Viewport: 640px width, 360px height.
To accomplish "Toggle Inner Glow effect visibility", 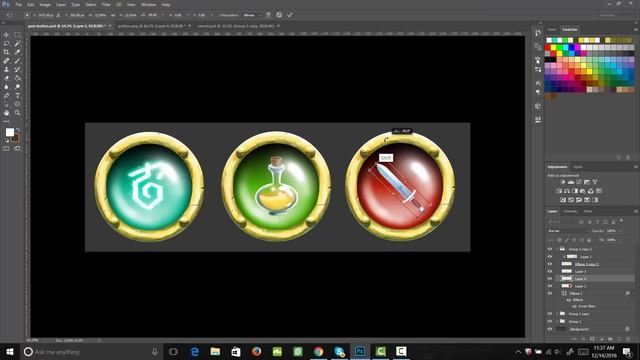I will [575, 306].
